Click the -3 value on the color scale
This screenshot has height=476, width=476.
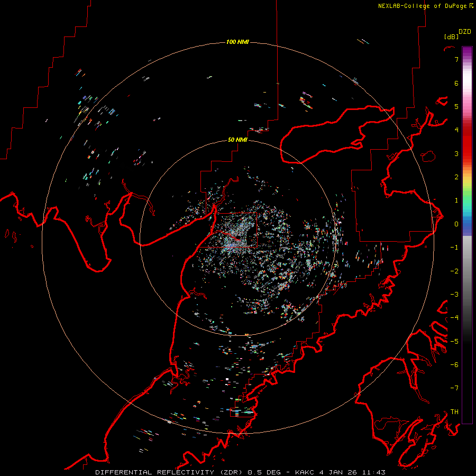(454, 295)
